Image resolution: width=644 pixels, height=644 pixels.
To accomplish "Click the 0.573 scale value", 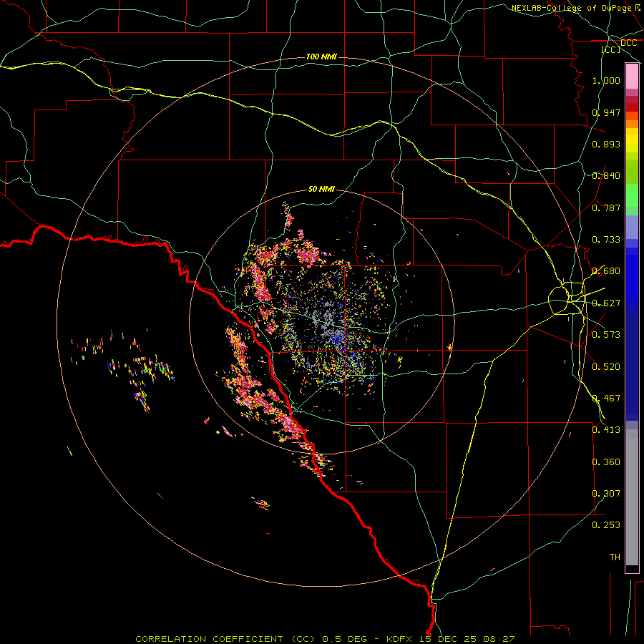I will [x=606, y=335].
